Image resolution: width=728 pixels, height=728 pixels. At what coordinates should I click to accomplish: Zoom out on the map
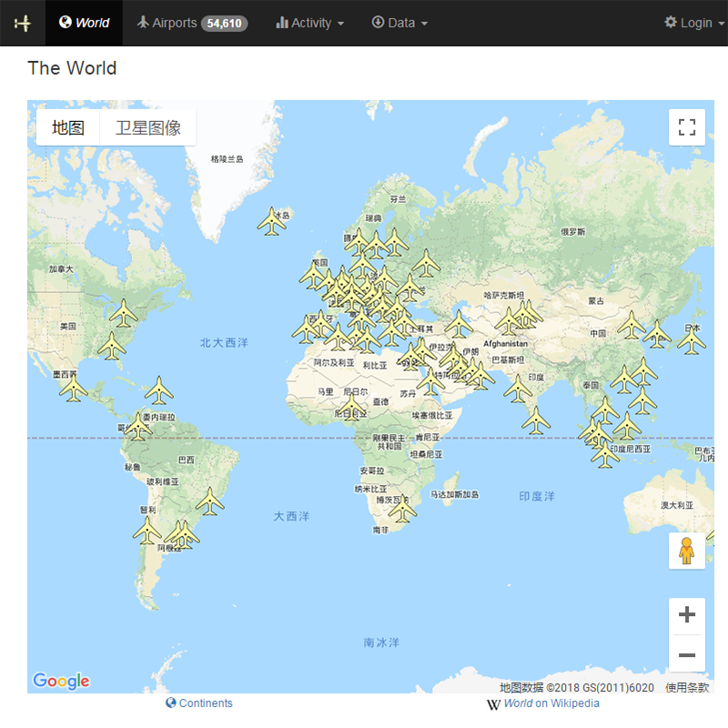tap(687, 655)
